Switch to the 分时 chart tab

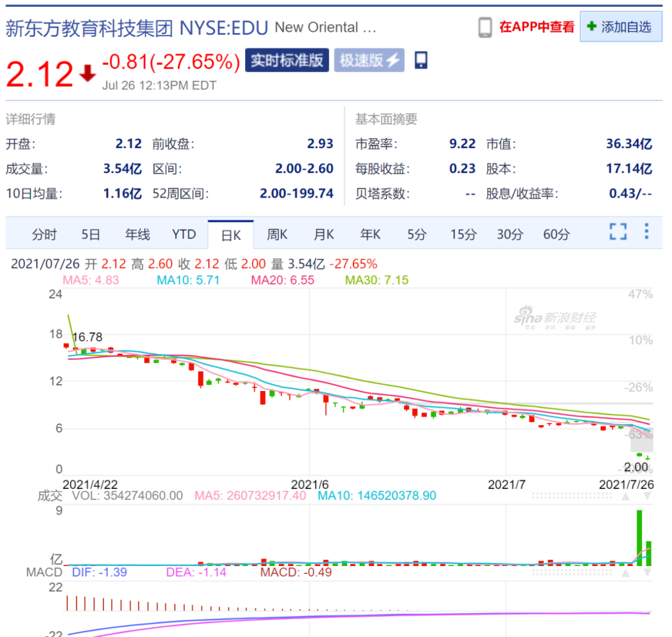point(44,235)
